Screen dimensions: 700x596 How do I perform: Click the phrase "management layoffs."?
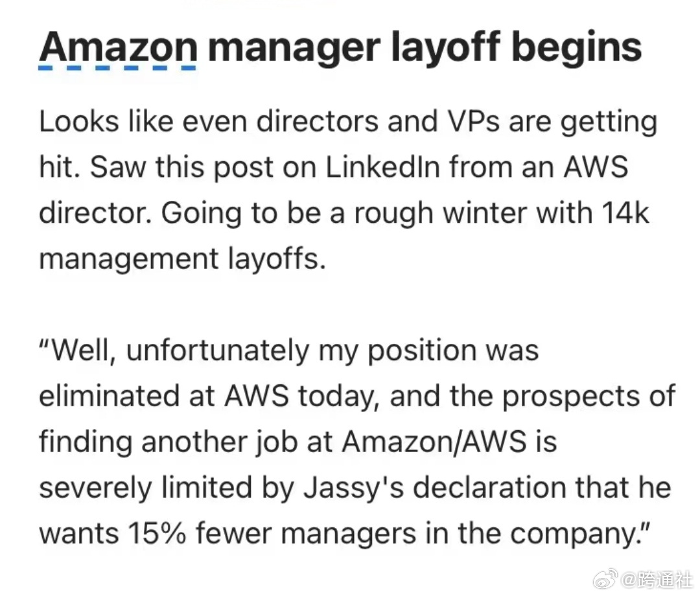(183, 258)
